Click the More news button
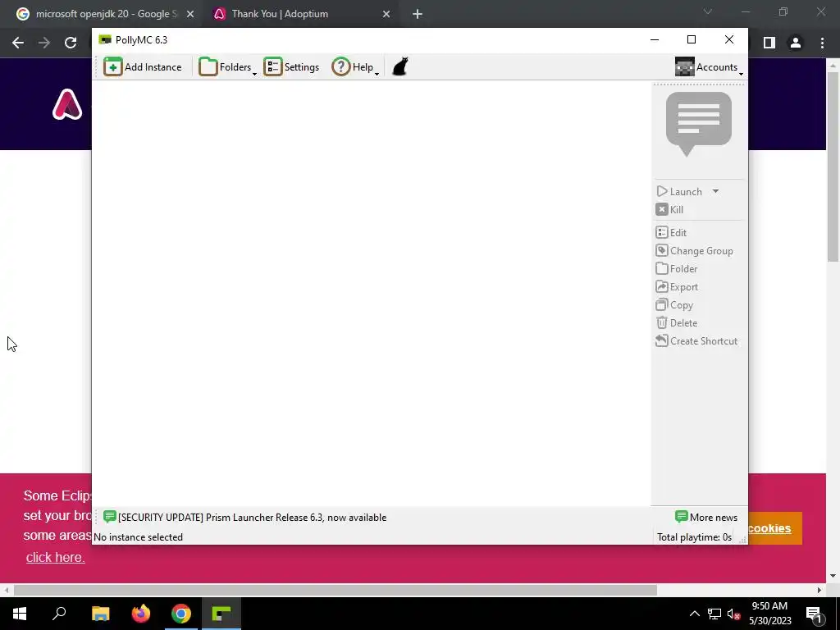The height and width of the screenshot is (630, 840). point(706,518)
